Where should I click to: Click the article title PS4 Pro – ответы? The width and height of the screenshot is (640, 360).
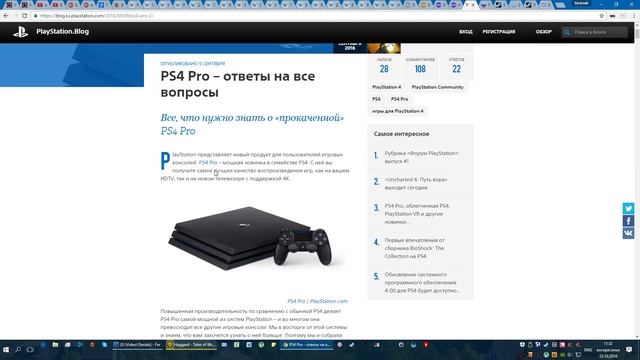point(238,84)
